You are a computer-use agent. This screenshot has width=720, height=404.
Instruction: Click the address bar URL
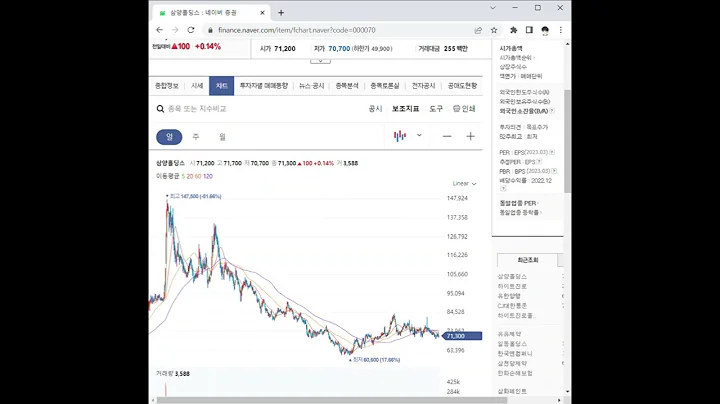point(297,30)
